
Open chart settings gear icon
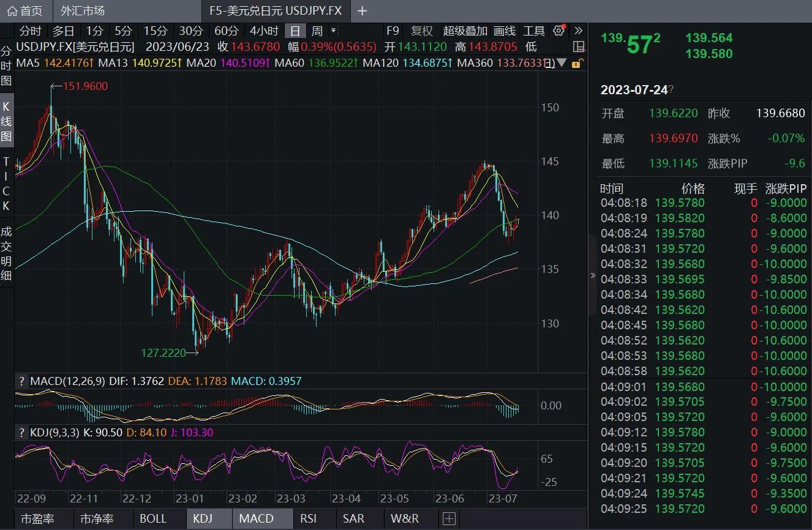pos(558,31)
